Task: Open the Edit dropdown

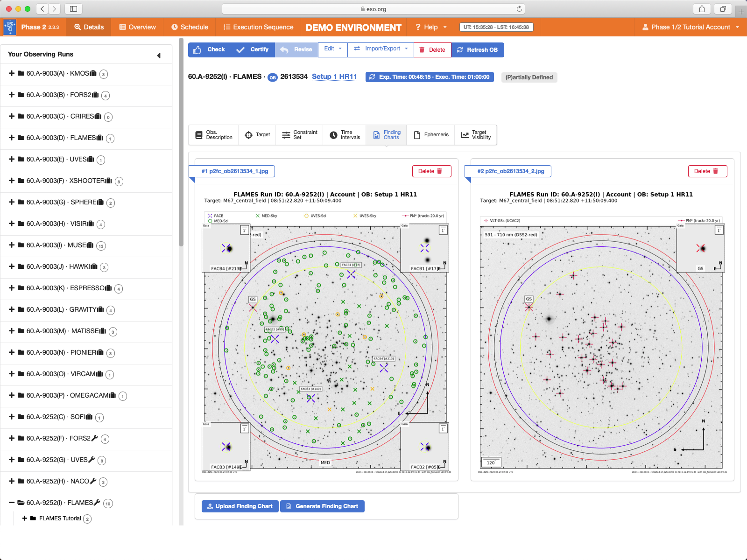Action: (x=332, y=49)
